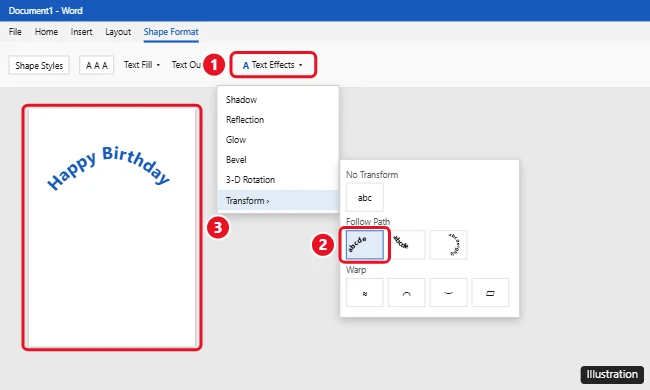Choose Shadow from the Text Effects menu

coord(278,100)
